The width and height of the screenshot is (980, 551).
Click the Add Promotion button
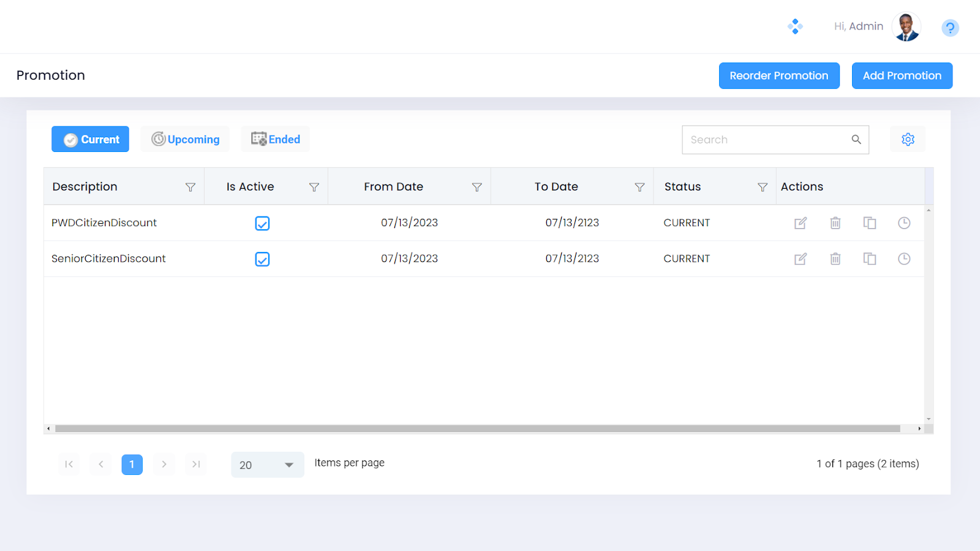pyautogui.click(x=902, y=76)
